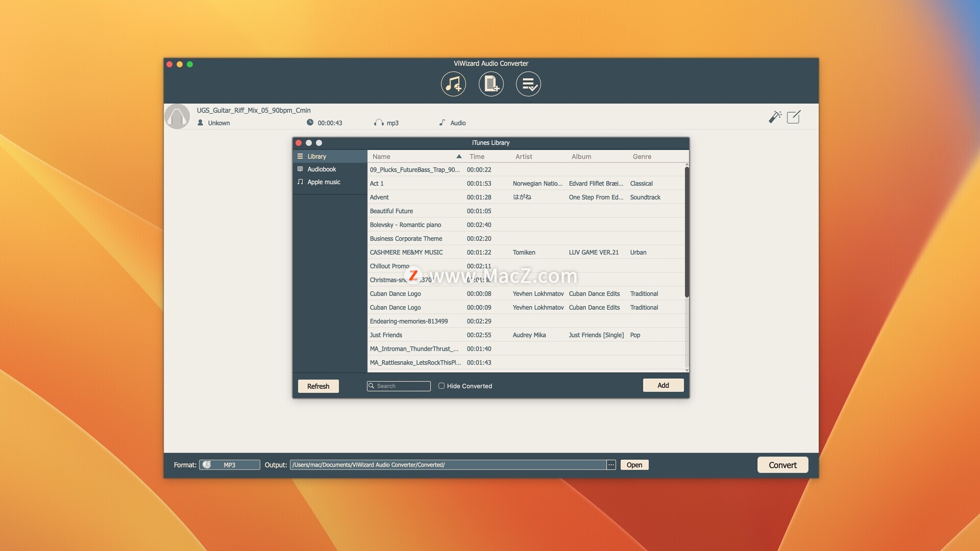Select the Chillout Promo track
The width and height of the screenshot is (980, 551).
526,266
